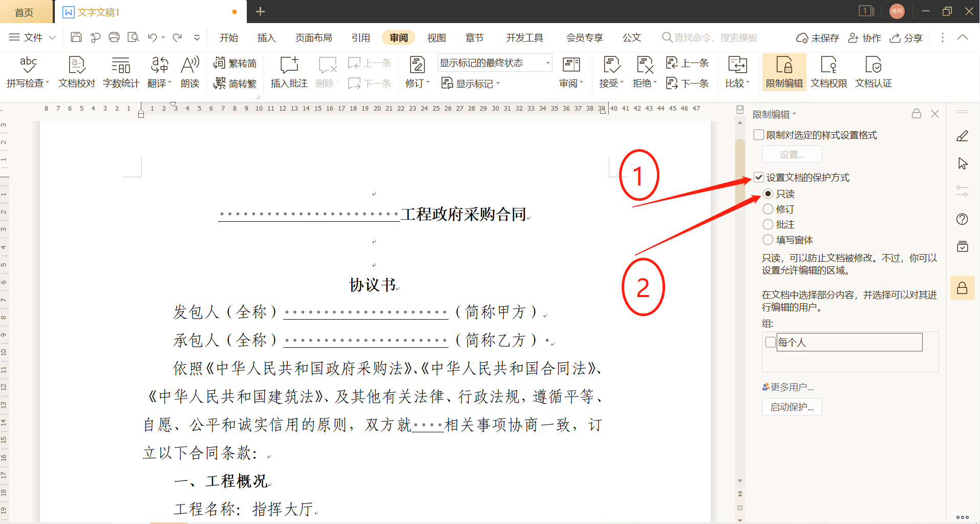Click the Track Changes (修订) icon
Image resolution: width=980 pixels, height=524 pixels.
tap(417, 65)
